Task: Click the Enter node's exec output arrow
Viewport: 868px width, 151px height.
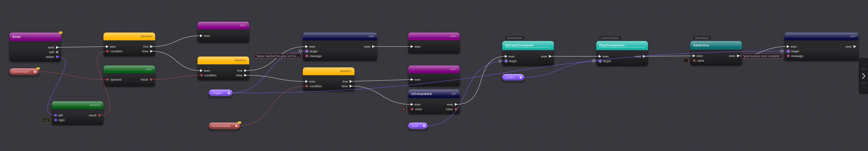Action: click(x=57, y=47)
